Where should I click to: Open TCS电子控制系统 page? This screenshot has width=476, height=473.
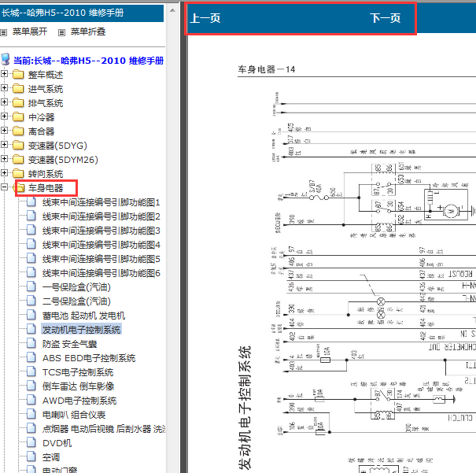tap(78, 372)
